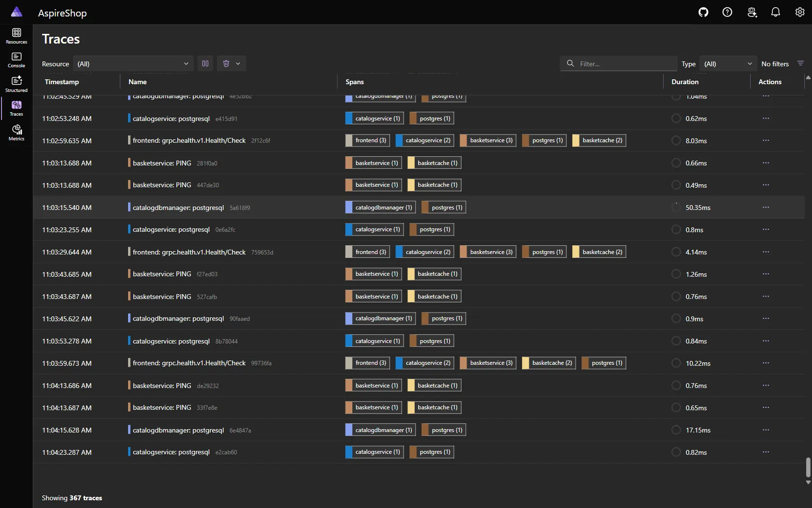Open actions menu for trace 6e4847a

pyautogui.click(x=766, y=430)
